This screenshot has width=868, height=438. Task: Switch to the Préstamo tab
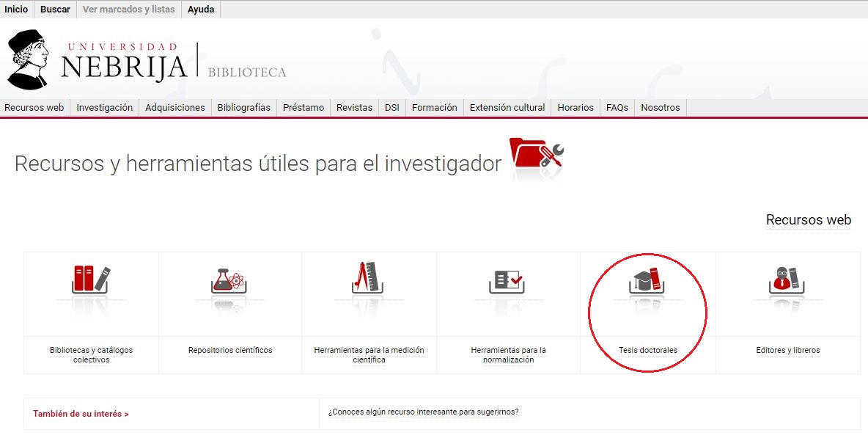304,108
